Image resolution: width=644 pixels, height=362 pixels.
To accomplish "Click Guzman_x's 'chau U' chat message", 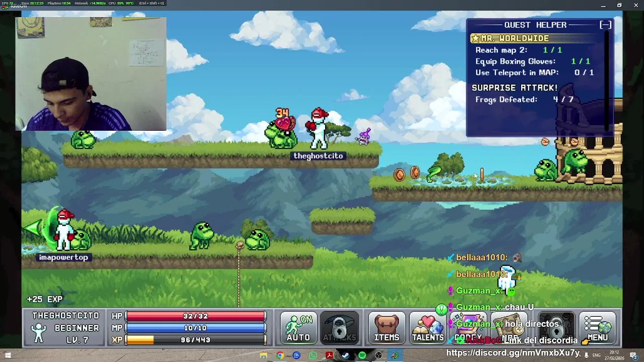I will (x=491, y=307).
